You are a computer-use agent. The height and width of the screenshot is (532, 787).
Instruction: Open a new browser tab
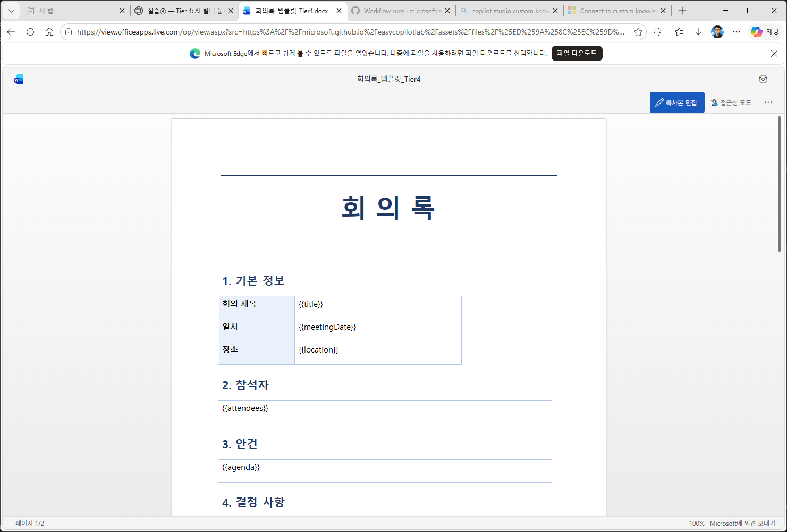tap(682, 11)
